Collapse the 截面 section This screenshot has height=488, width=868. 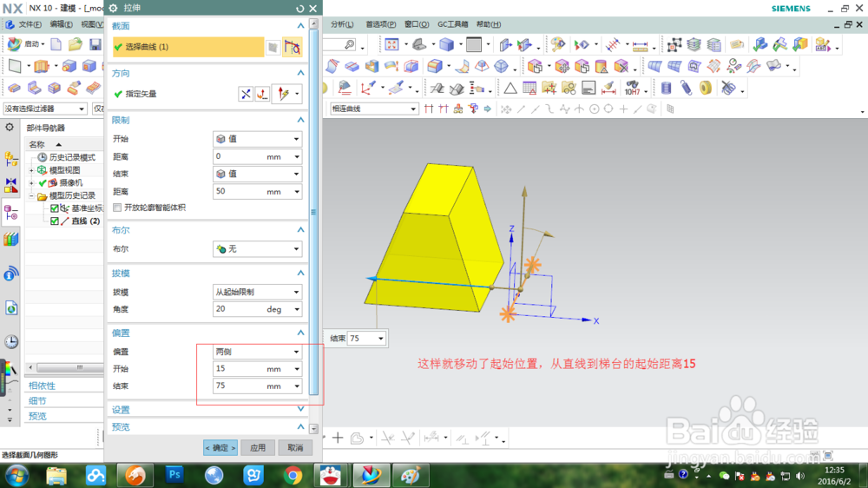(300, 26)
